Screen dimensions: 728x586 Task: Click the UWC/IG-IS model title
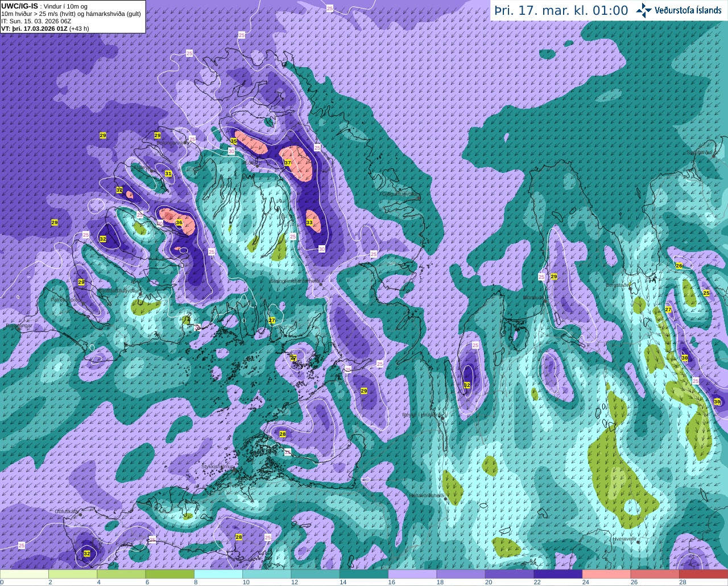tap(19, 6)
